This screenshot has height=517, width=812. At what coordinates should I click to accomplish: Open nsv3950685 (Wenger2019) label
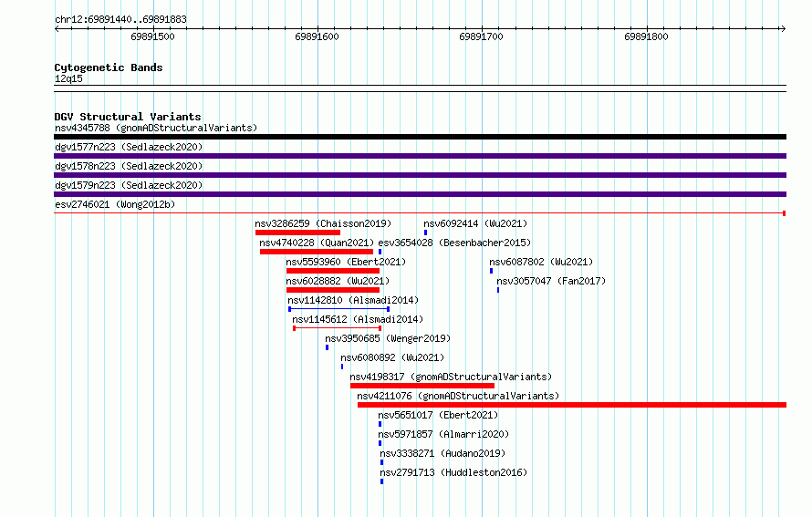point(388,338)
